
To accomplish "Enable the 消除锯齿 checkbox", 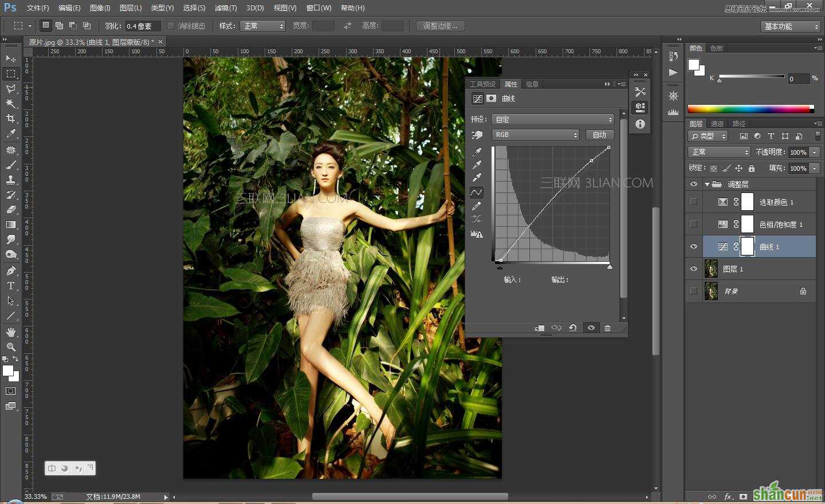I will pos(171,26).
